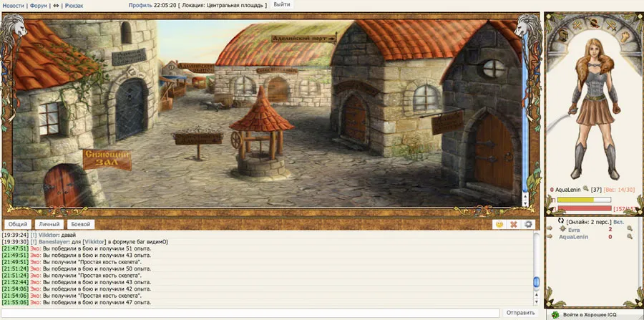Open the top center shield icon in arch

(593, 21)
